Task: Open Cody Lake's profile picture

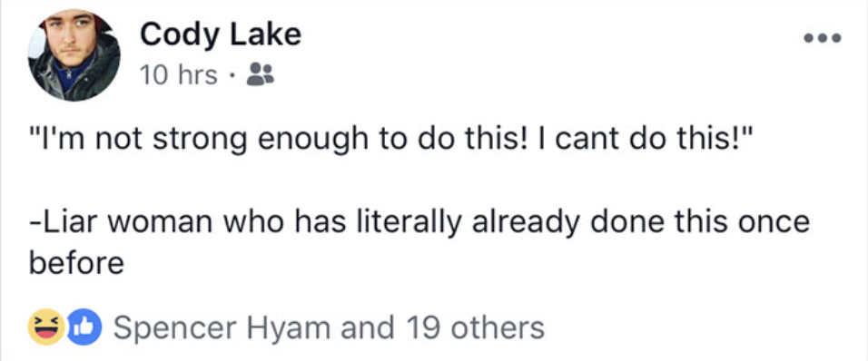Action: [x=74, y=55]
